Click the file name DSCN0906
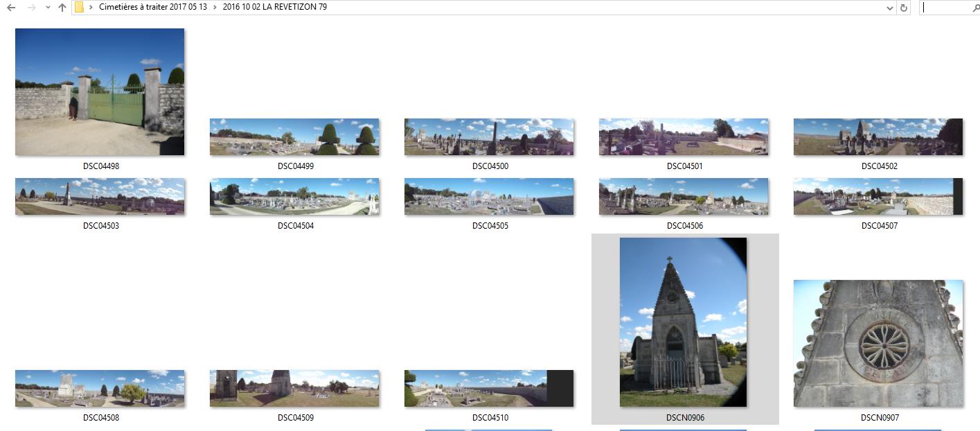The width and height of the screenshot is (980, 431). click(x=685, y=418)
